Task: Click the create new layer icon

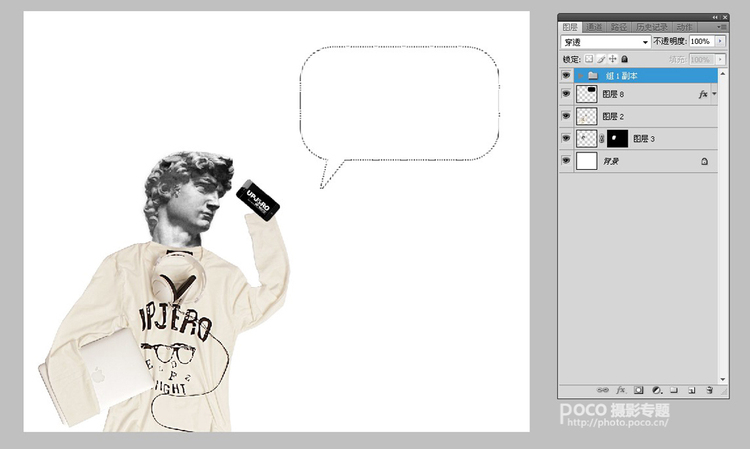Action: [691, 389]
